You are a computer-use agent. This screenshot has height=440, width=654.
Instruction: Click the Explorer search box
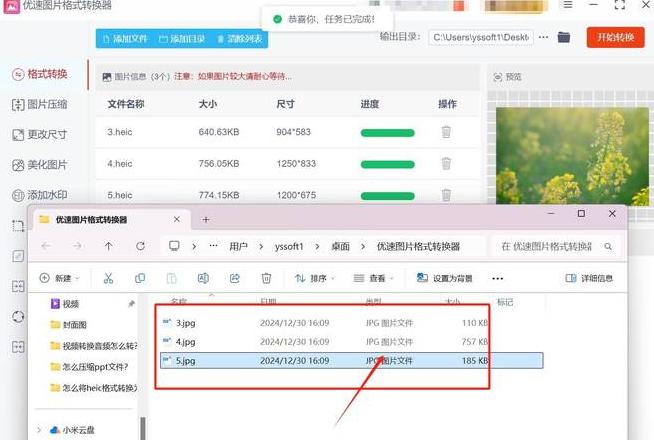point(555,246)
